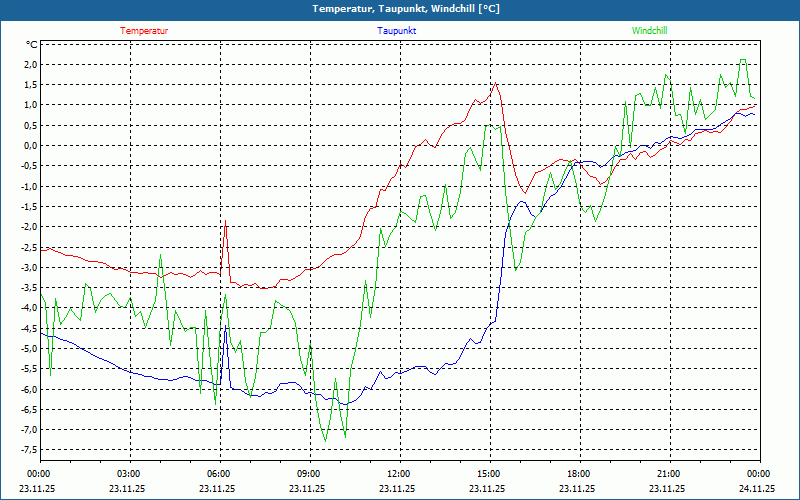Viewport: 800px width, 500px height.
Task: Click the chart title bar text
Action: coord(399,9)
